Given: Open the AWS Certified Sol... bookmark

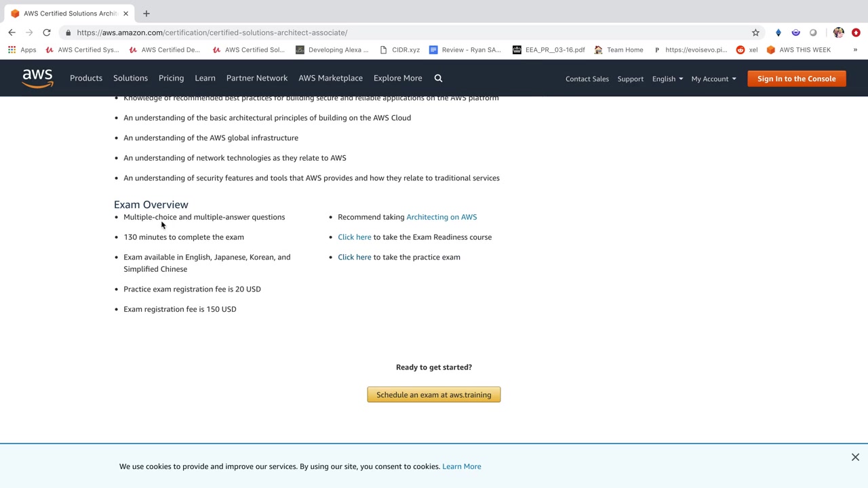Looking at the screenshot, I should click(x=248, y=49).
